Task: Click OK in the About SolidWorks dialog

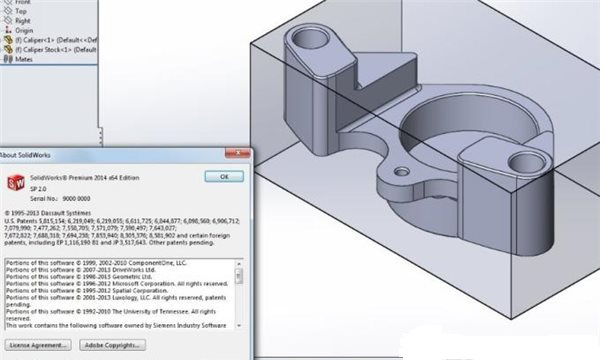Action: [x=224, y=177]
